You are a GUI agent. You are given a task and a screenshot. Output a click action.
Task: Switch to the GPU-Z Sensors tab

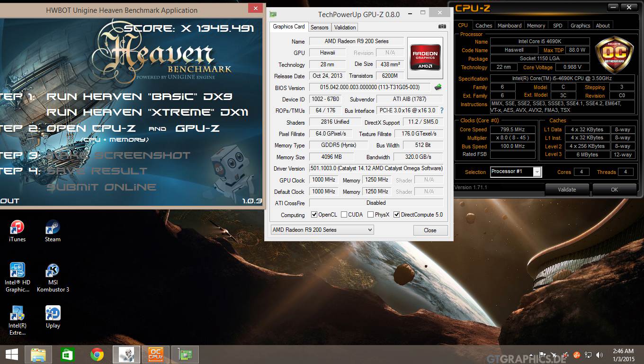click(319, 27)
